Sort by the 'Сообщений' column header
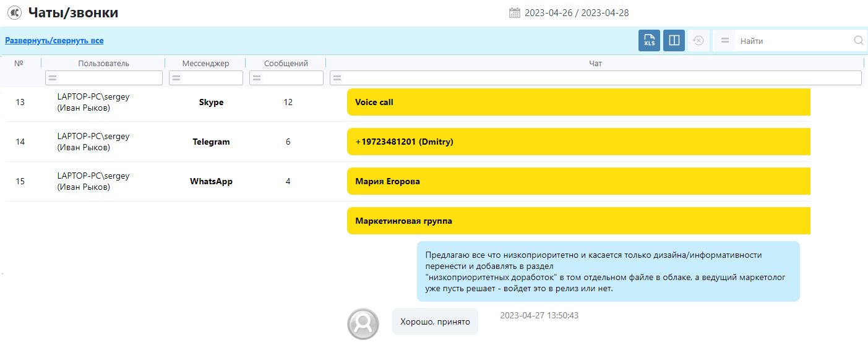 (x=285, y=63)
